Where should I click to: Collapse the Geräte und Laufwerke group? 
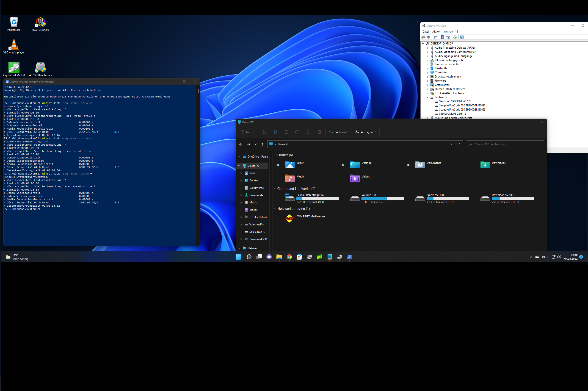coord(275,189)
